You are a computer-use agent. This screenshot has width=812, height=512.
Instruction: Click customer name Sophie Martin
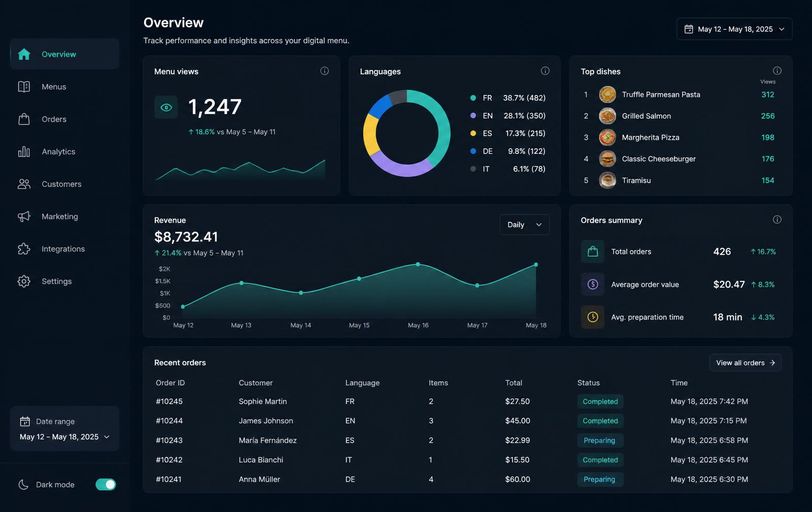click(x=263, y=401)
